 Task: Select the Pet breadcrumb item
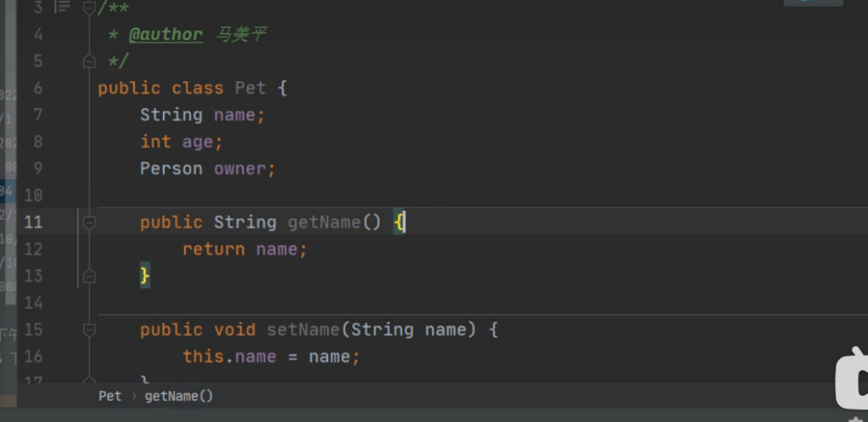[x=110, y=396]
